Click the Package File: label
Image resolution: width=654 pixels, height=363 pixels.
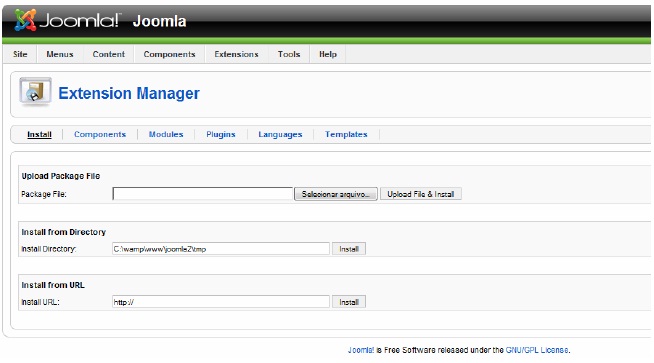click(44, 194)
